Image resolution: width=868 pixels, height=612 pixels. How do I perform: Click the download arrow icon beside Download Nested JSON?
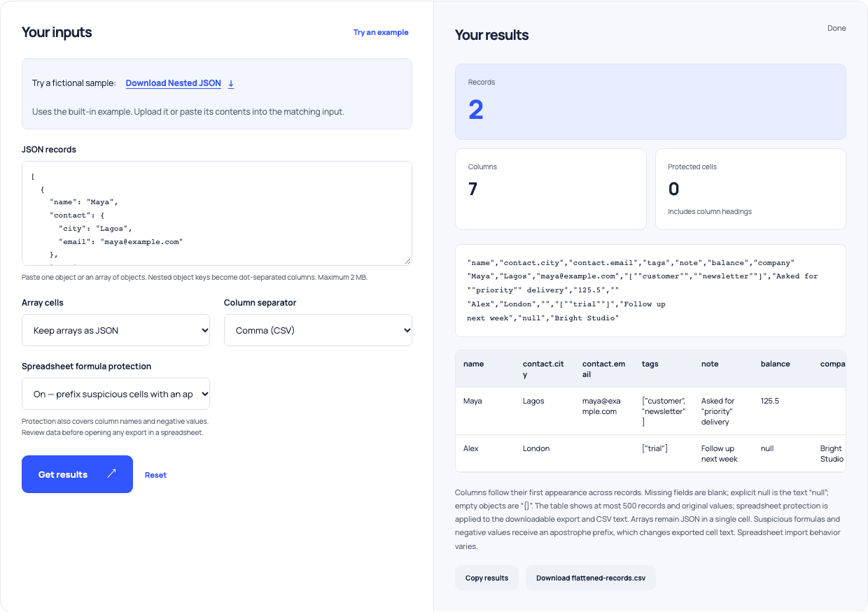click(231, 83)
